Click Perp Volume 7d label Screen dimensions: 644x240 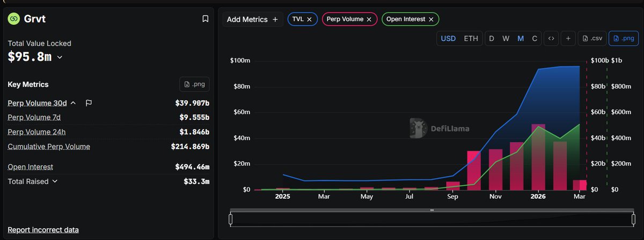coord(34,117)
